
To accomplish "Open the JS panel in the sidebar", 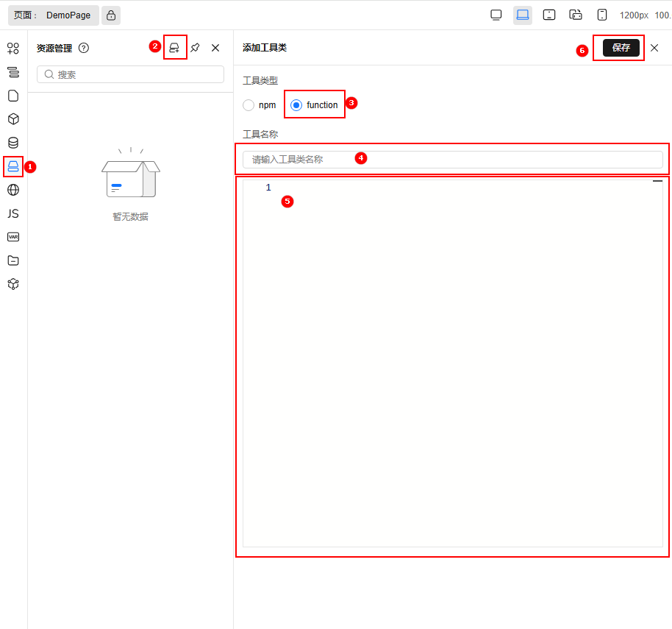I will pos(12,213).
